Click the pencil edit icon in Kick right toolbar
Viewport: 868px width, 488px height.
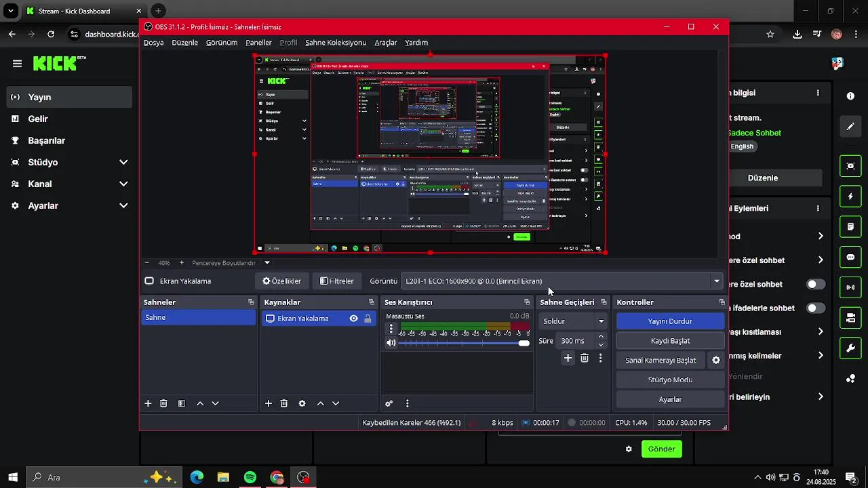point(850,127)
